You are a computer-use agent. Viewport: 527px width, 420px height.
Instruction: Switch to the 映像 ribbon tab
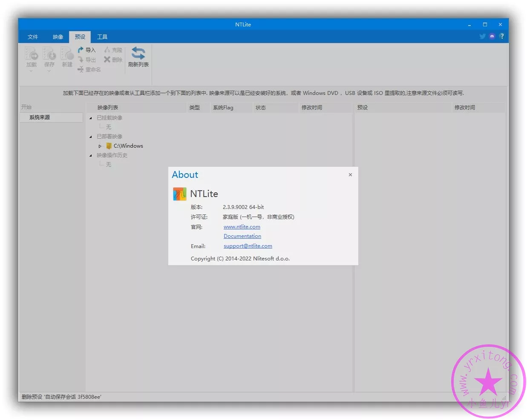point(58,37)
